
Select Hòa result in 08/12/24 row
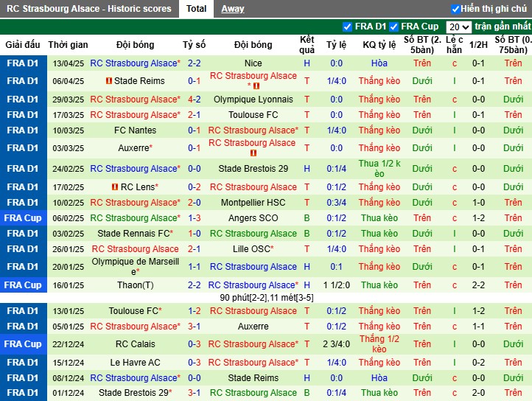(379, 378)
